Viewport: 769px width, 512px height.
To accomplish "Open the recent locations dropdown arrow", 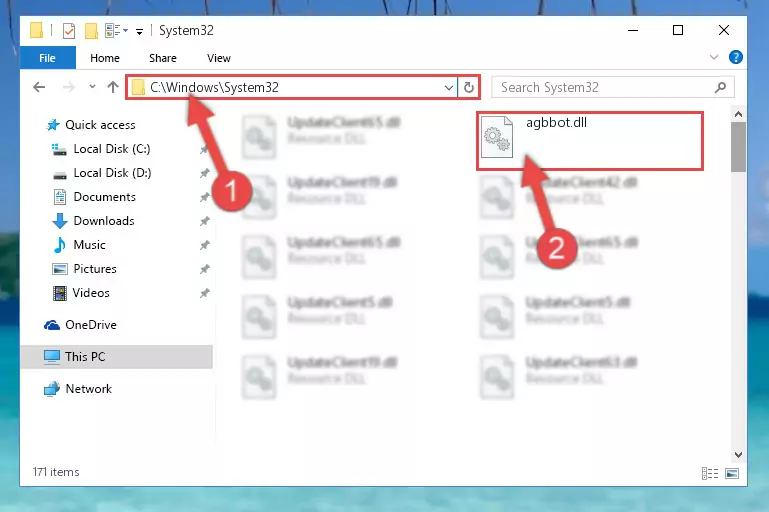I will pyautogui.click(x=92, y=87).
